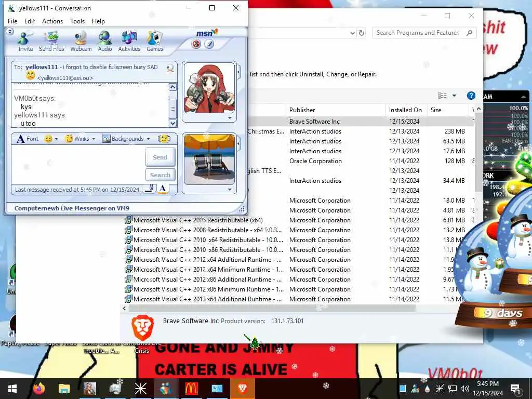Open the address bar history dropdown
532x399 pixels.
[x=353, y=33]
